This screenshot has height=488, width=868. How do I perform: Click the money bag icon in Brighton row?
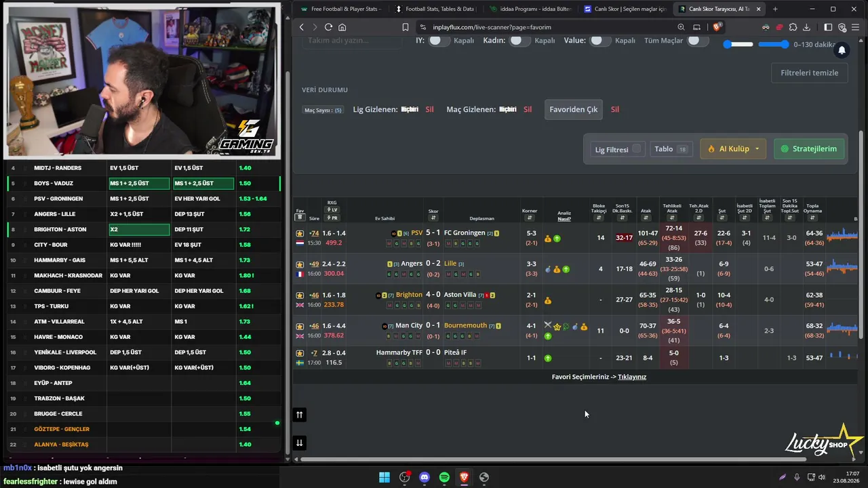click(548, 301)
